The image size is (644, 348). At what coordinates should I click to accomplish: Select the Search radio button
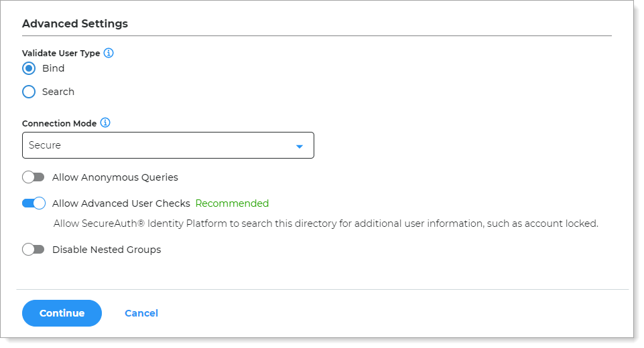click(x=29, y=92)
